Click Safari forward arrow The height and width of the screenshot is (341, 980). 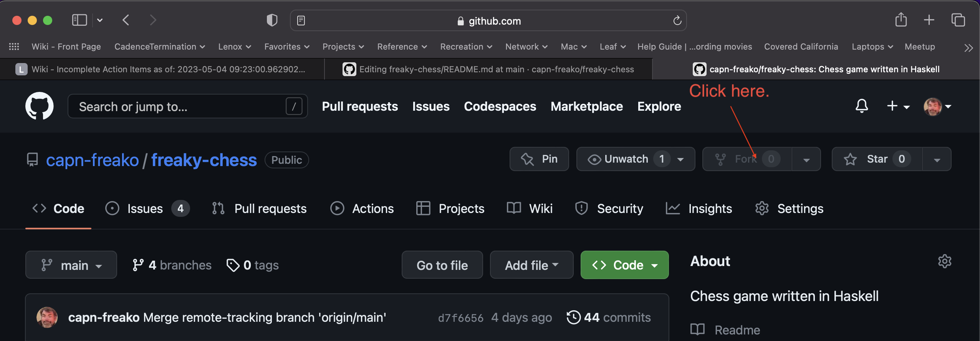coord(153,20)
